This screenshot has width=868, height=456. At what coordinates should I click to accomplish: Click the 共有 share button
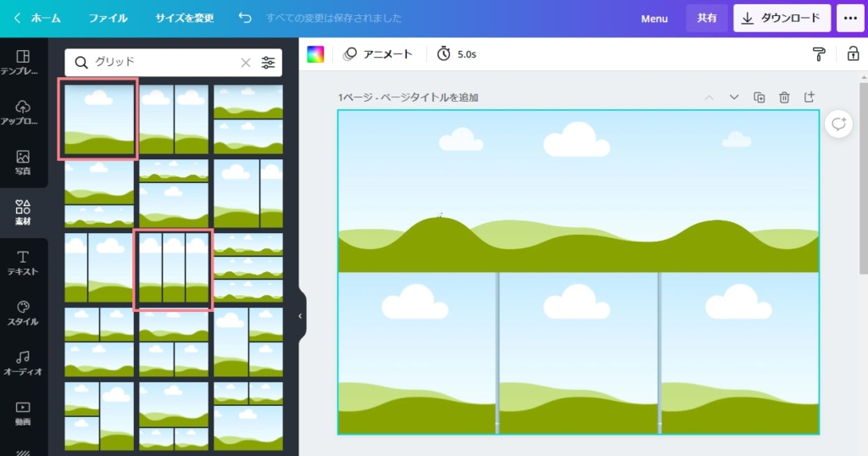coord(706,18)
